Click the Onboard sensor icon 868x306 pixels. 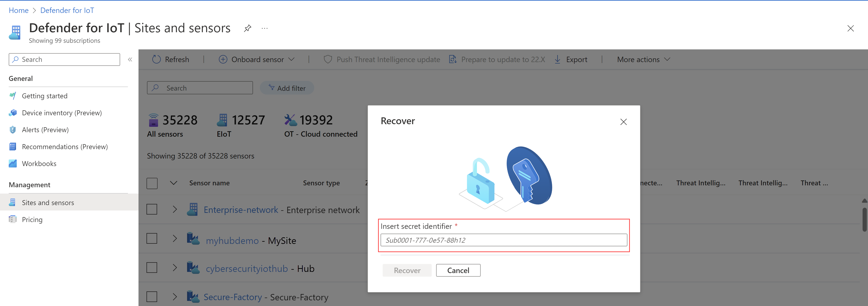pyautogui.click(x=223, y=59)
